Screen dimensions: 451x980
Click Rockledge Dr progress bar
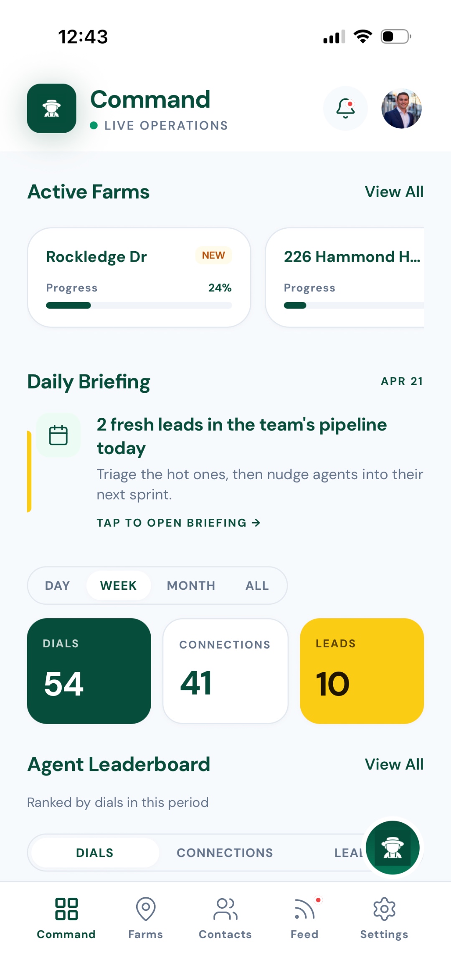139,306
